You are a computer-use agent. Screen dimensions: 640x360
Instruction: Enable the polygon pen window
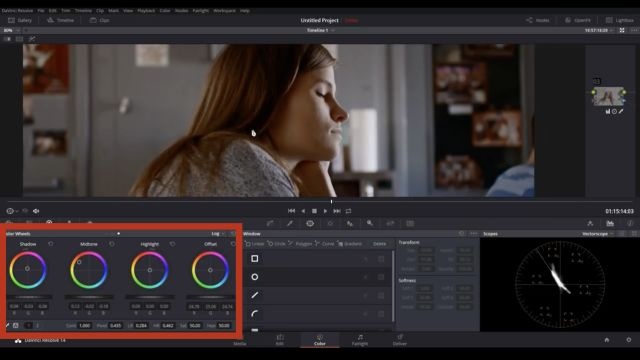tap(255, 295)
